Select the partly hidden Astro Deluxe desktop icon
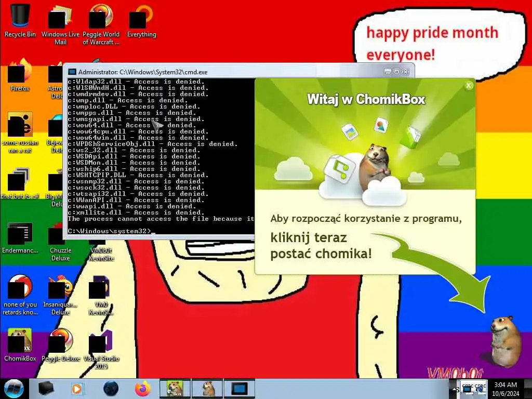Screen dimensions: 532x399 coord(55,81)
